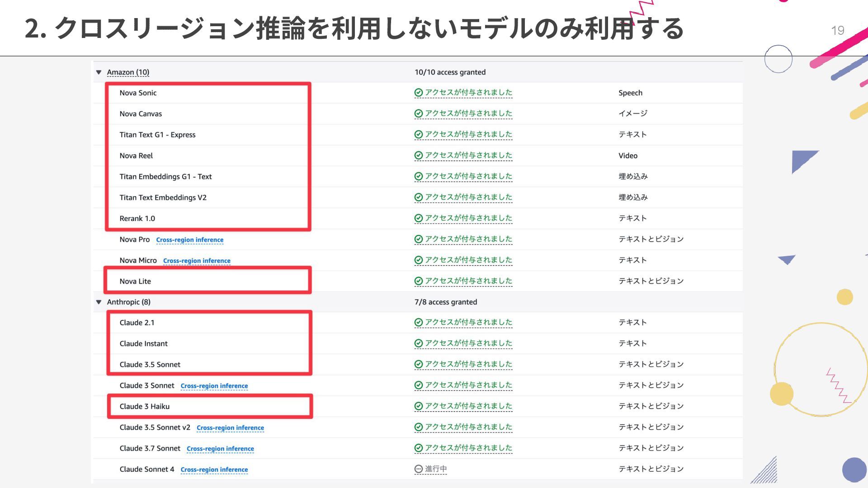Select the Claude 3 Haiku model name
This screenshot has height=488, width=868.
pyautogui.click(x=144, y=407)
